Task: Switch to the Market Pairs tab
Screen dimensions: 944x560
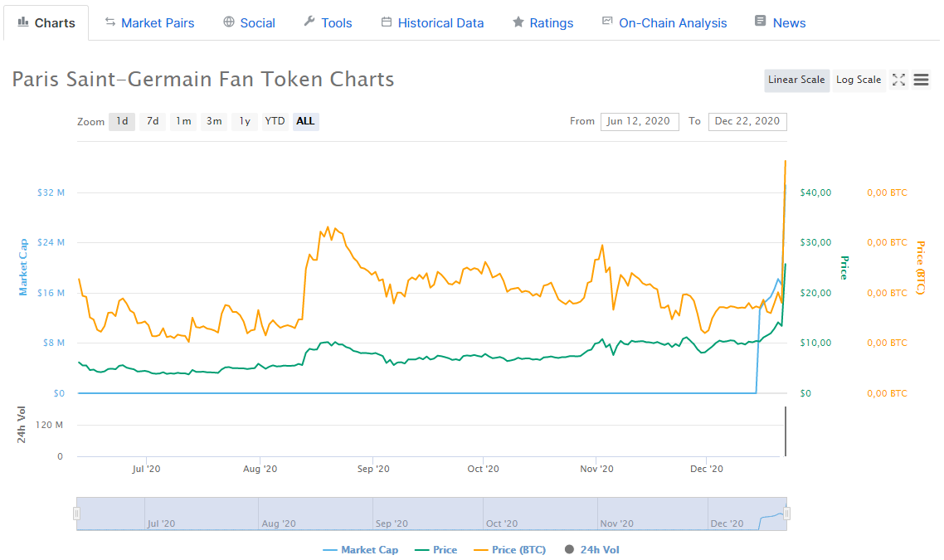Action: (149, 23)
